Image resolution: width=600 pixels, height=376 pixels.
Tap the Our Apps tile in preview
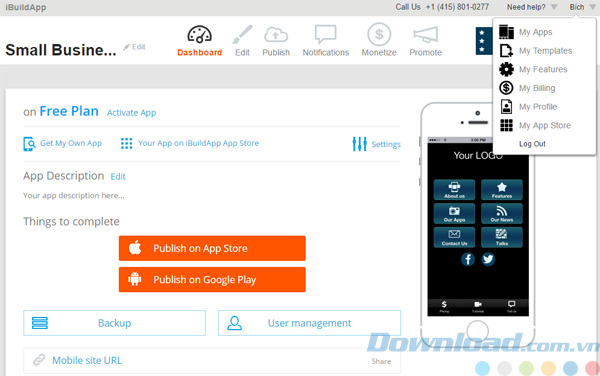point(454,213)
